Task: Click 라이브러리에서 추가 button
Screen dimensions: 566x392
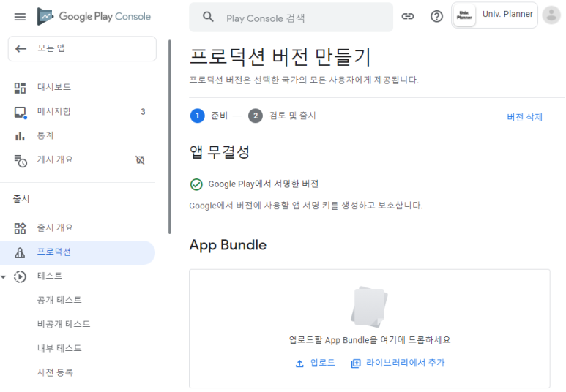Action: (398, 363)
